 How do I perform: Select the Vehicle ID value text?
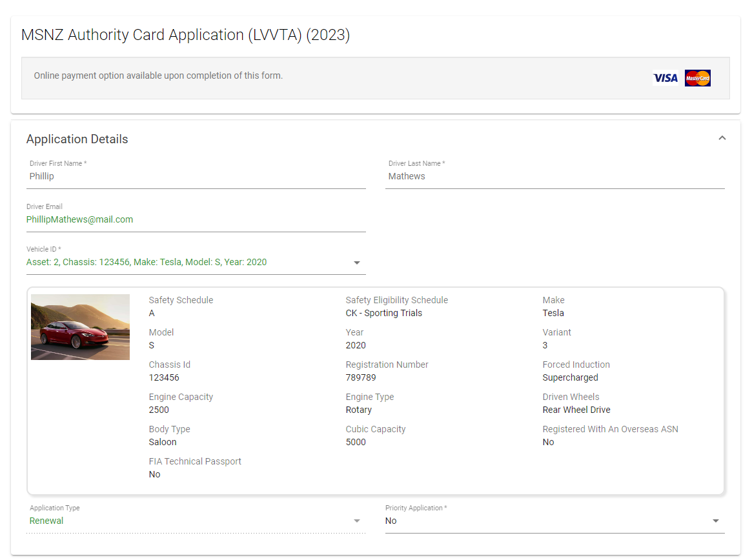pos(147,263)
